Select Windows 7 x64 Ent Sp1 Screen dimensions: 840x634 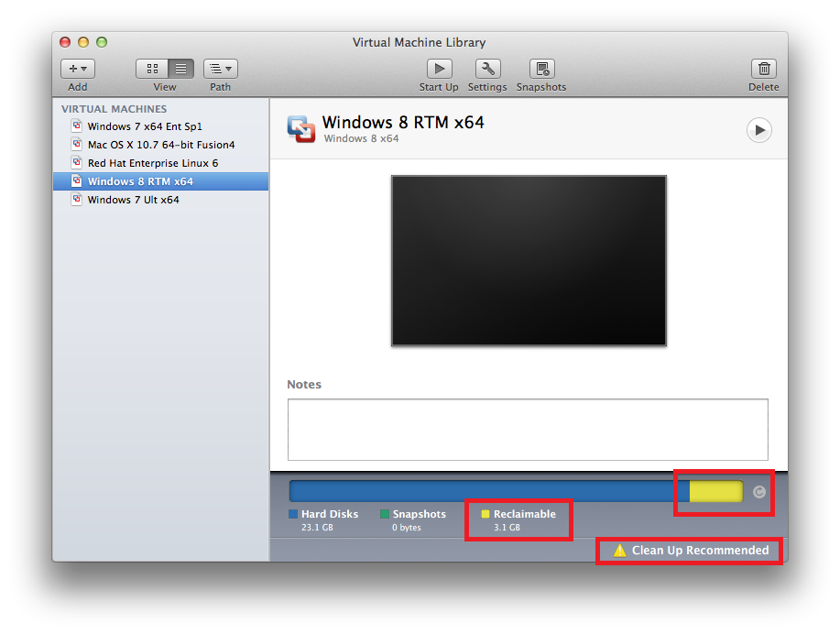click(x=160, y=126)
